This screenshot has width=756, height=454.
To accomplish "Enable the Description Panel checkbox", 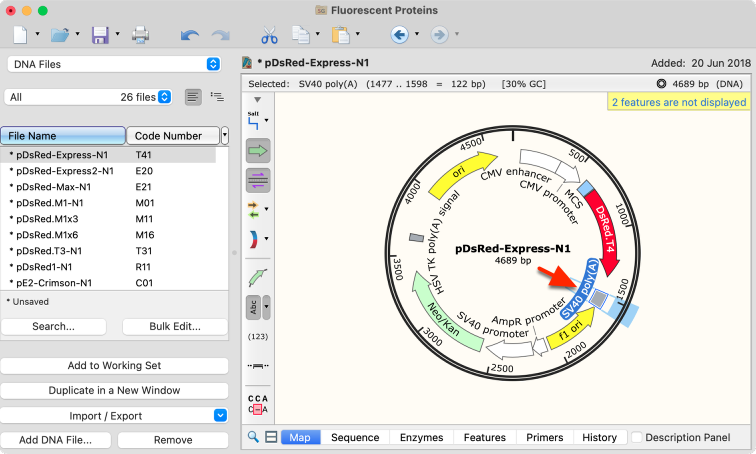I will point(637,437).
